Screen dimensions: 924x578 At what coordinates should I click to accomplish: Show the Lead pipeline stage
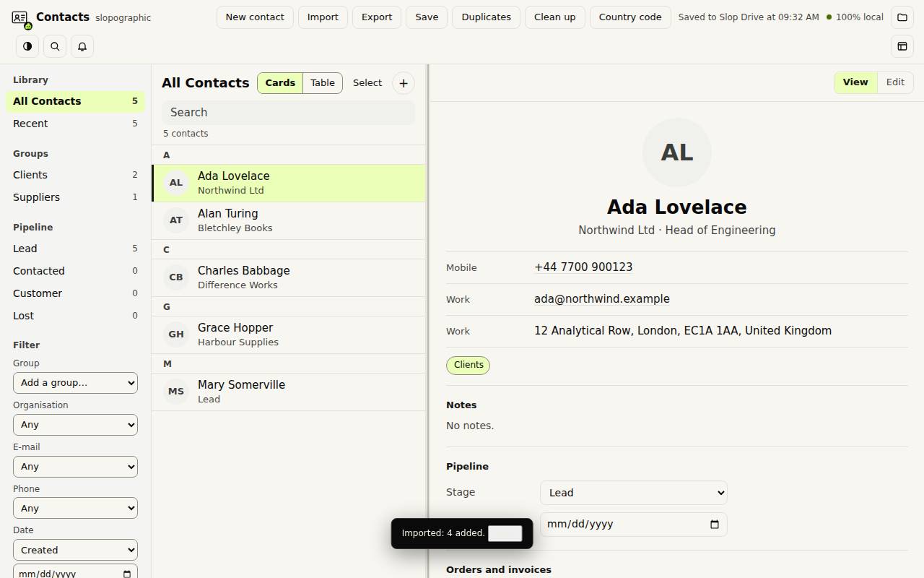pos(75,249)
